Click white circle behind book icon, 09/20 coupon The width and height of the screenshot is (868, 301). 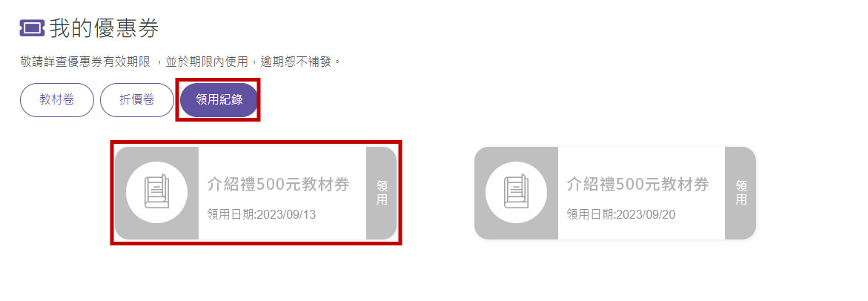click(x=516, y=193)
